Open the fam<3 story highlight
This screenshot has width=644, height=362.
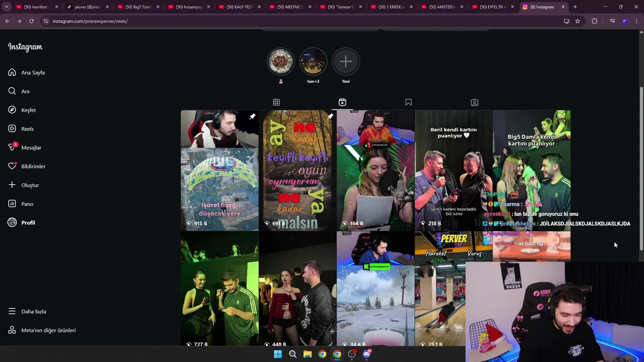click(313, 61)
